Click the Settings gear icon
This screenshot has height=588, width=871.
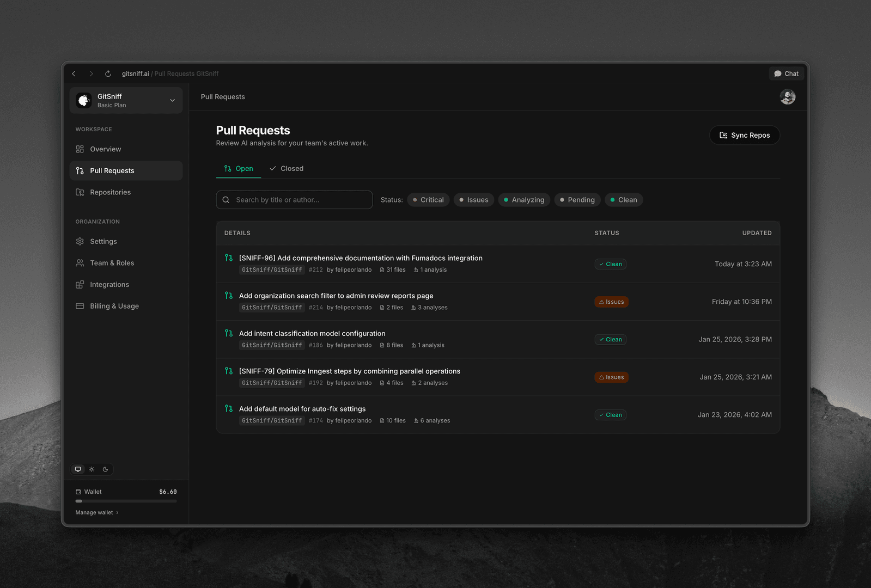pyautogui.click(x=80, y=241)
